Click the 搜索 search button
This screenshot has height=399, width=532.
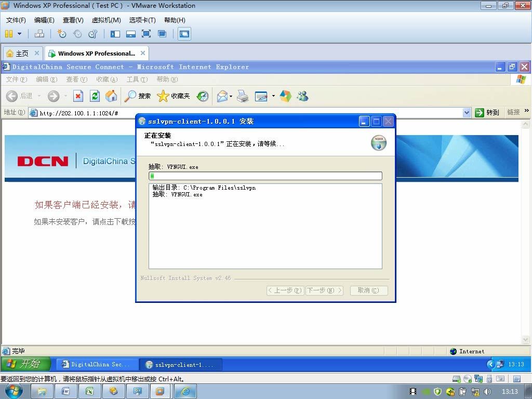point(137,96)
